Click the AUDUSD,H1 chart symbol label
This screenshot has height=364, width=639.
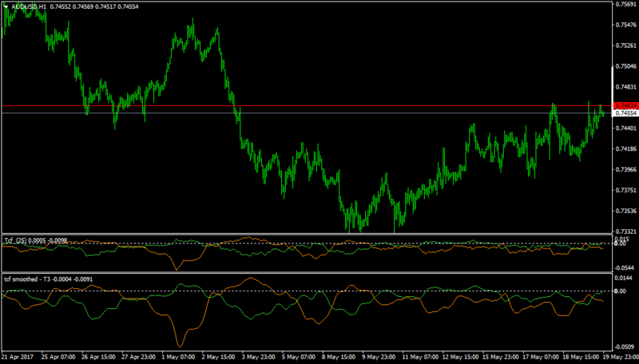point(30,7)
